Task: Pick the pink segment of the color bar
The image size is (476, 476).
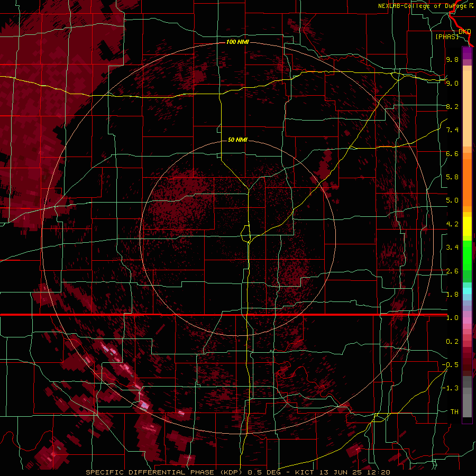Action: 467,321
